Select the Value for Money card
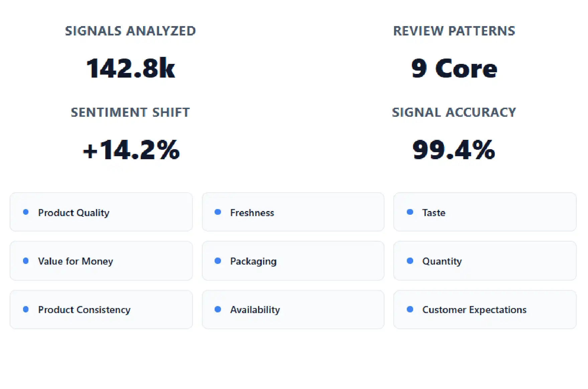Screen dimensions: 588x389 click(101, 261)
